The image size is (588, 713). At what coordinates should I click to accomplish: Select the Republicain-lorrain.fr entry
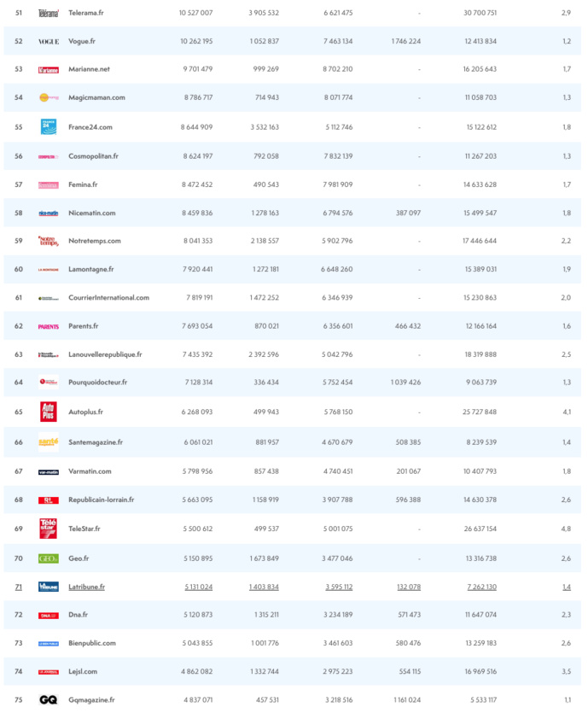point(101,500)
